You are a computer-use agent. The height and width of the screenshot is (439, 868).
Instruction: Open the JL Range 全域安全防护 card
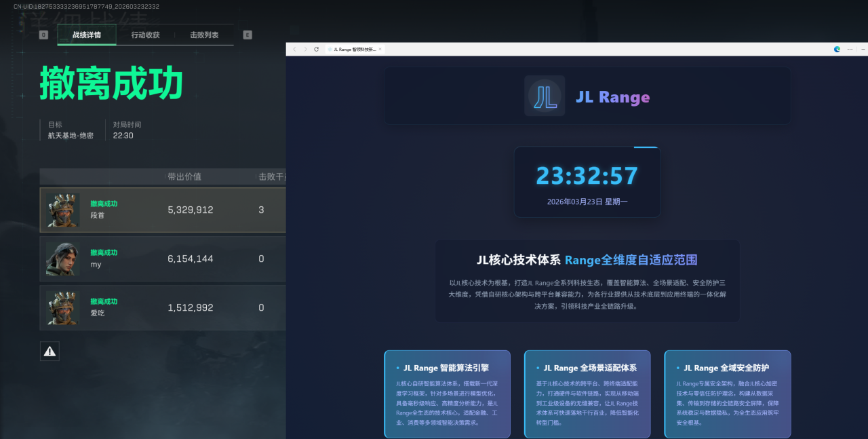[x=727, y=394]
